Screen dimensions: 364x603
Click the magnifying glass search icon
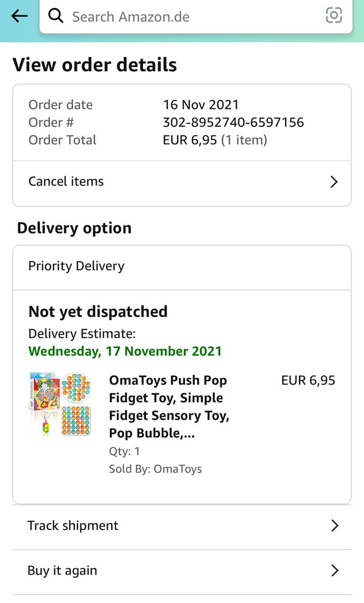56,16
